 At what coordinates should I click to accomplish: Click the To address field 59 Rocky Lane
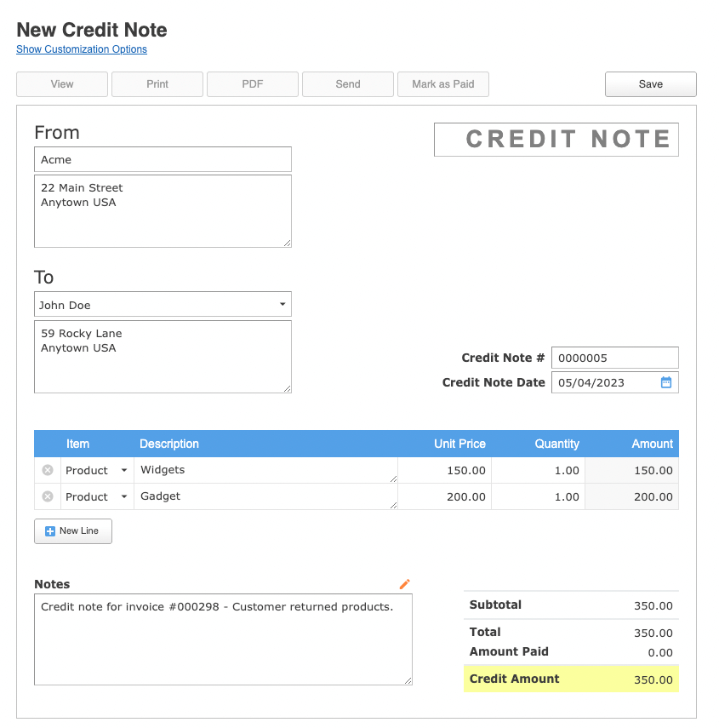click(x=163, y=357)
